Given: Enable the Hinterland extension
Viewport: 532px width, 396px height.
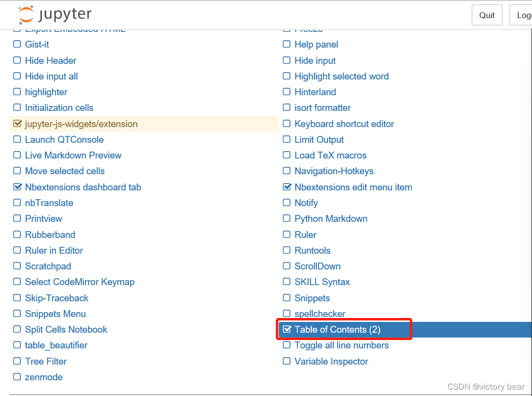Looking at the screenshot, I should (287, 92).
